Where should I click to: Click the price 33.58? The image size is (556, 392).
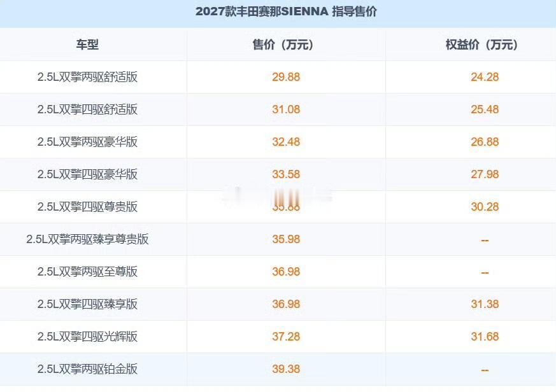286,174
